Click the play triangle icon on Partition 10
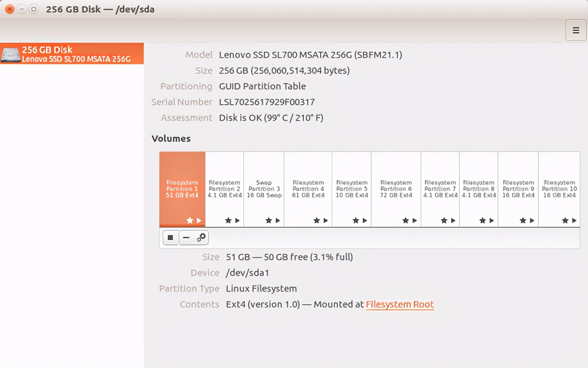This screenshot has height=368, width=588. (x=574, y=221)
